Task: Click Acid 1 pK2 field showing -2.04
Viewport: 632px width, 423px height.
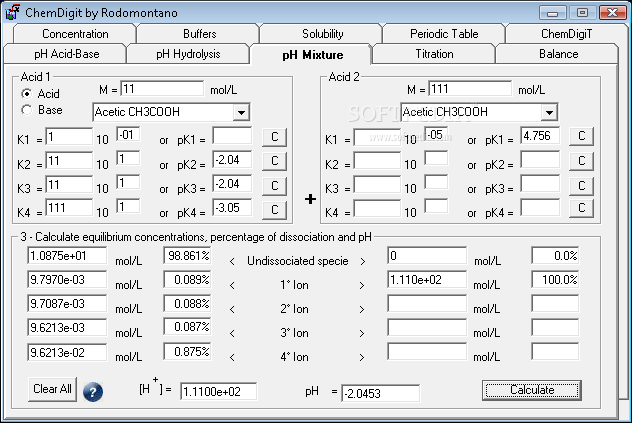Action: pos(232,160)
